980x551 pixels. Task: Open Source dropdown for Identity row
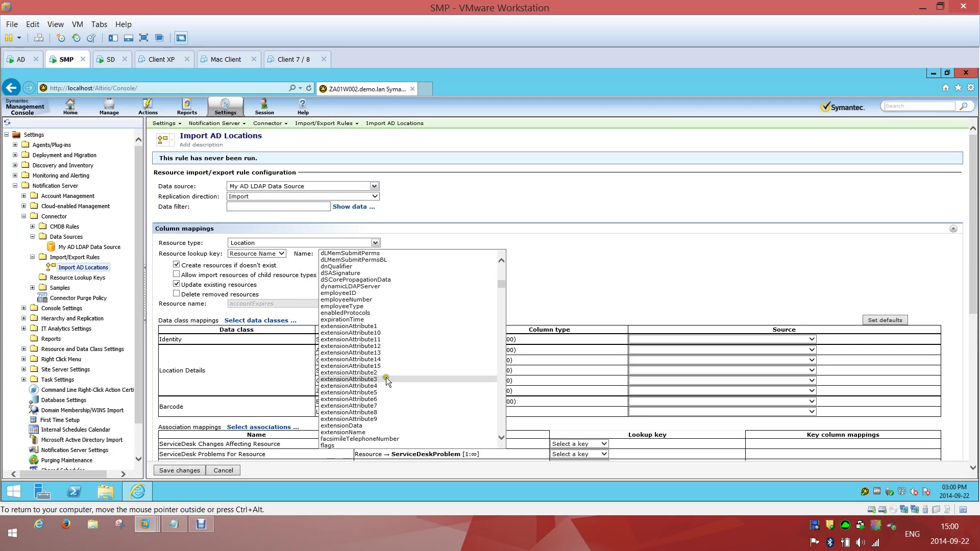(x=722, y=339)
